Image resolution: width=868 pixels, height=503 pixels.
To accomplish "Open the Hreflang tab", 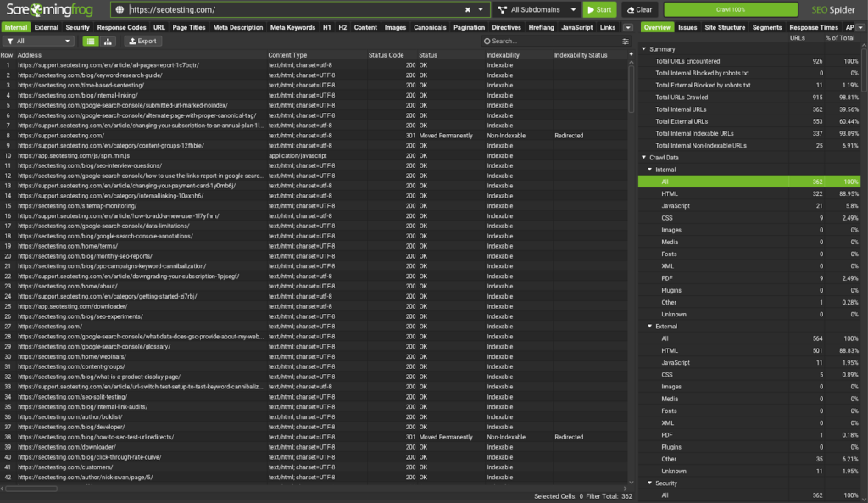I will click(x=541, y=27).
